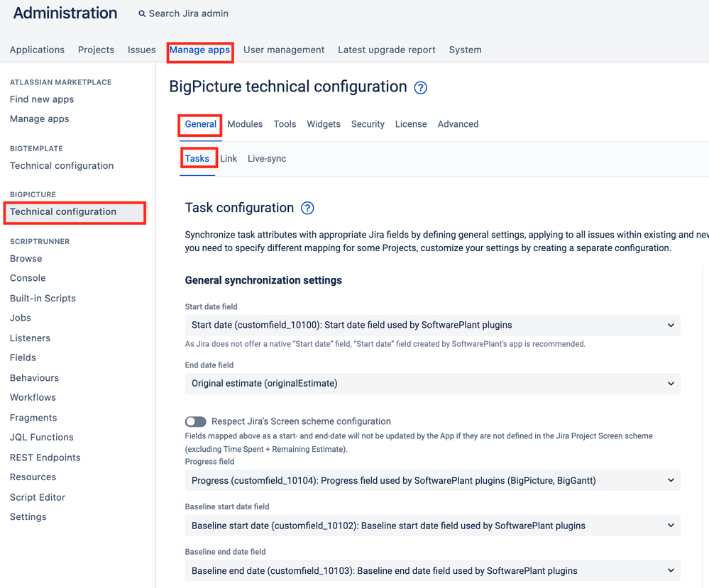Open the Listeners sidebar link
709x588 pixels.
pos(31,338)
